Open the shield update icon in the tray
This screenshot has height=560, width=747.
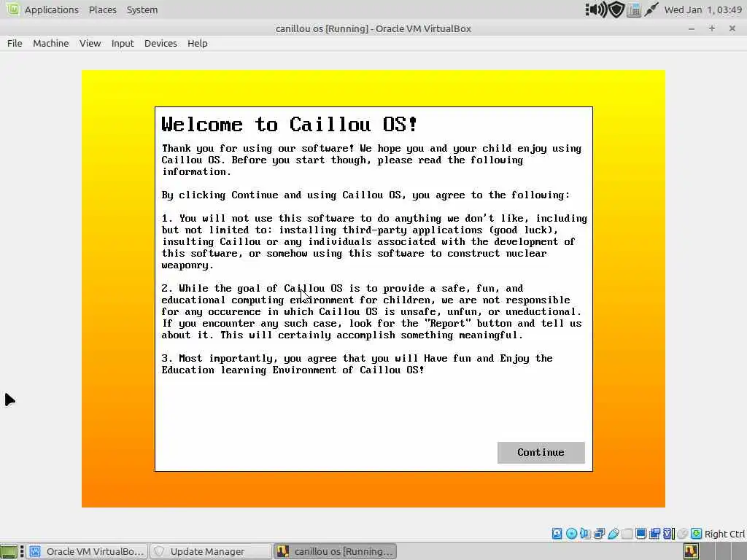(x=616, y=9)
